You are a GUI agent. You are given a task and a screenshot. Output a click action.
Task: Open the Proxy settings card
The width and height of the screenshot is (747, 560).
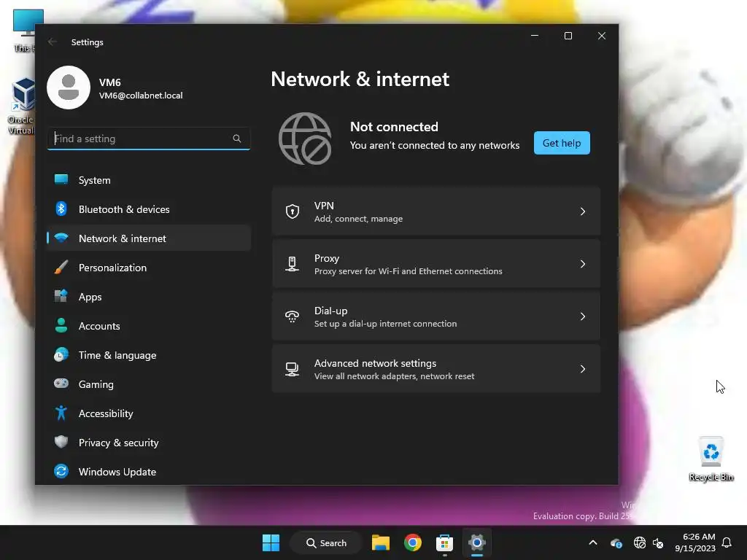436,264
